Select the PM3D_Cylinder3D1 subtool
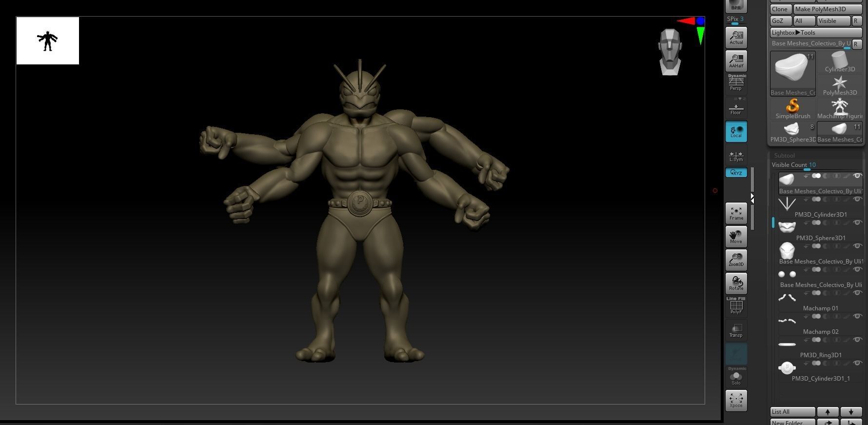This screenshot has width=868, height=425. point(820,207)
